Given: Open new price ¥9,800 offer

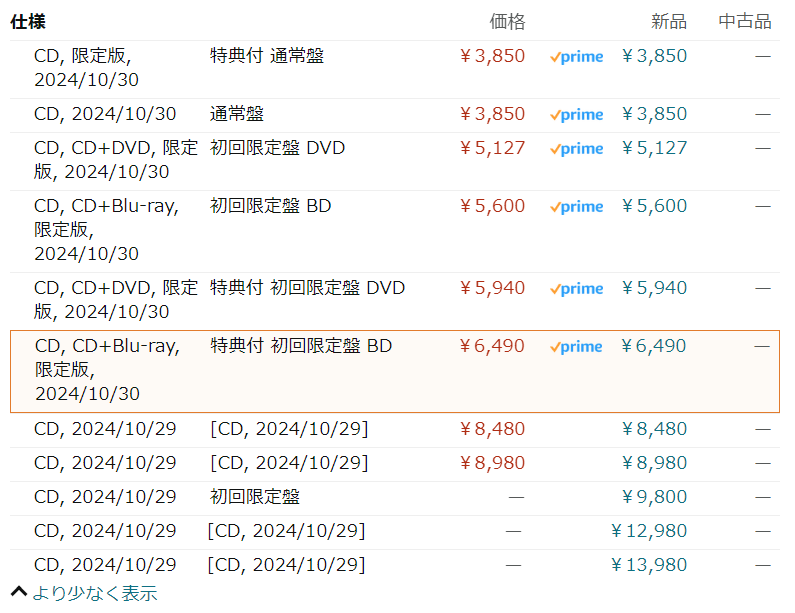Looking at the screenshot, I should [654, 497].
